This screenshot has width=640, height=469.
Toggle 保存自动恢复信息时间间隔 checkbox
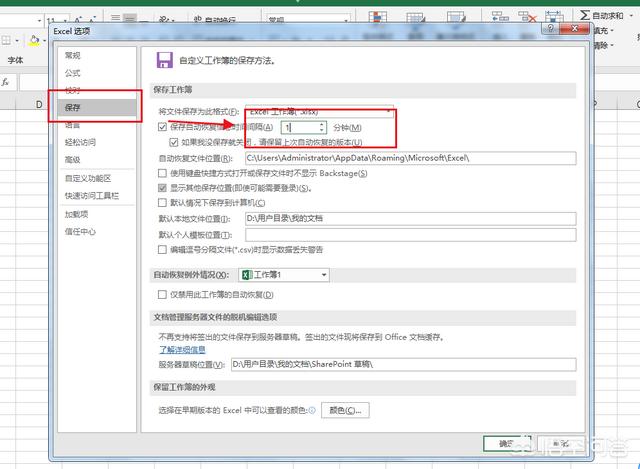pos(162,127)
